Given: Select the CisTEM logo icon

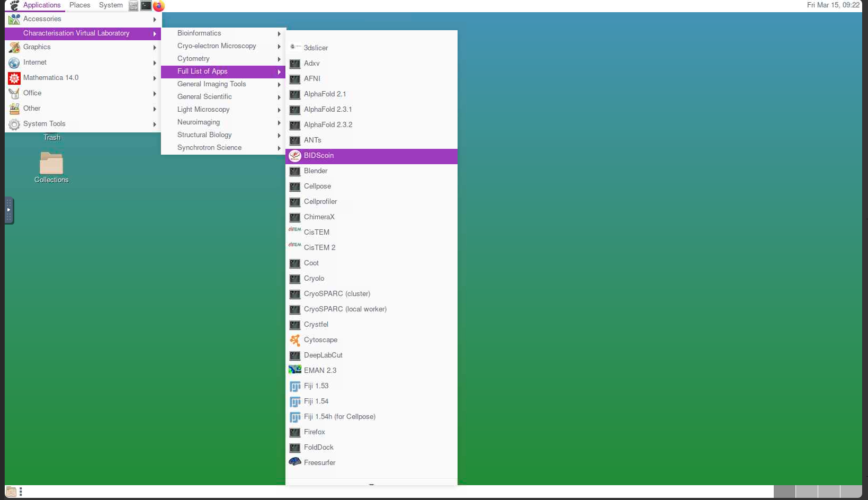Looking at the screenshot, I should click(295, 230).
